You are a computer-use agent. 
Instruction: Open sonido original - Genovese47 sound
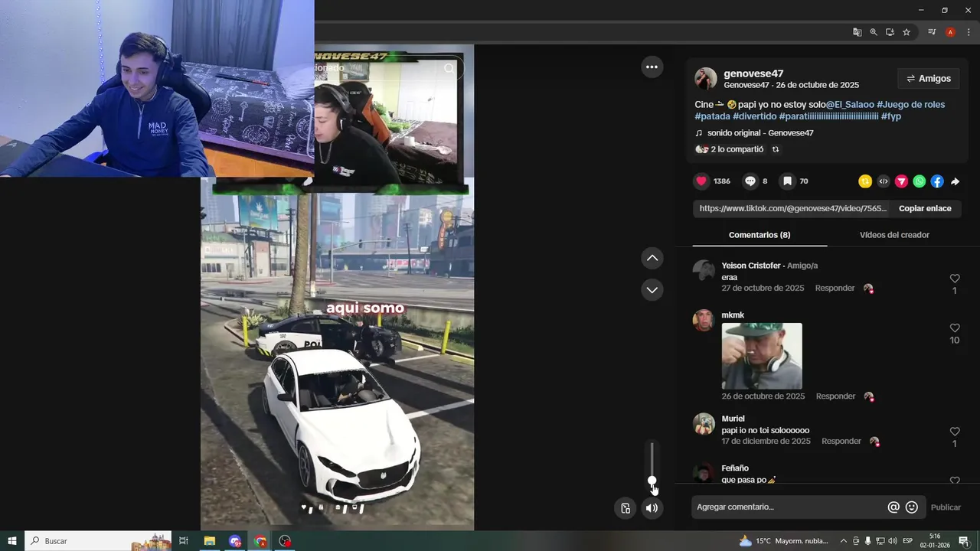click(x=759, y=133)
